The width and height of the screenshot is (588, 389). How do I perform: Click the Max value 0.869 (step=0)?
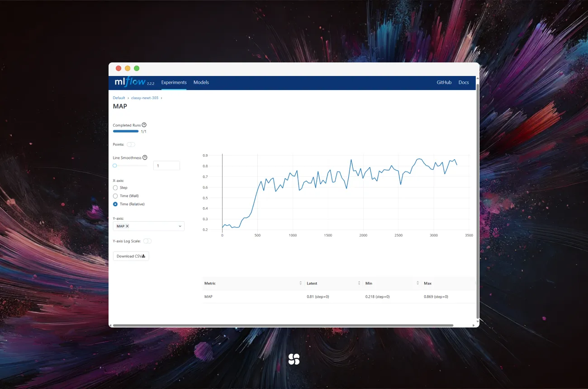tap(436, 297)
